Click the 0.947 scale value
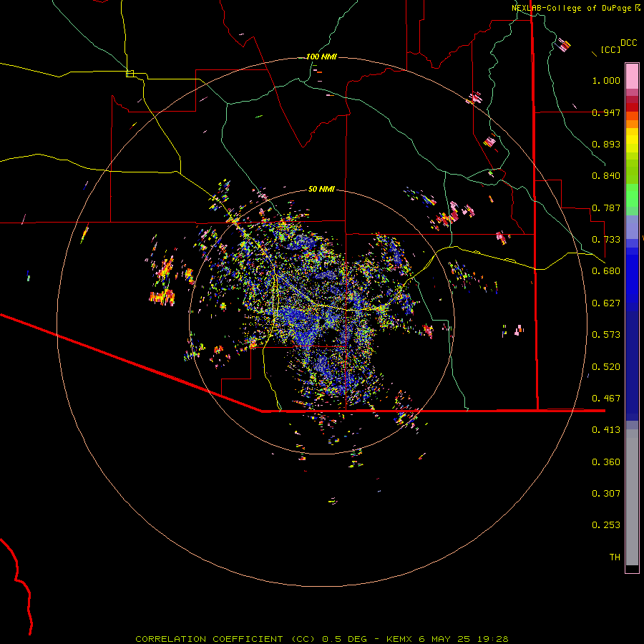This screenshot has width=644, height=644. [606, 112]
